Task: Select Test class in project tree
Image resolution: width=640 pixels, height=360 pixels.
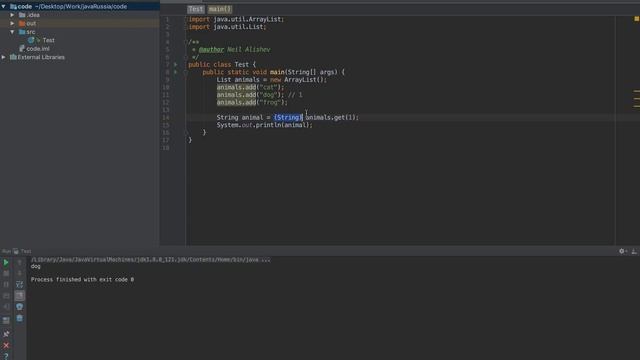Action: pyautogui.click(x=48, y=40)
